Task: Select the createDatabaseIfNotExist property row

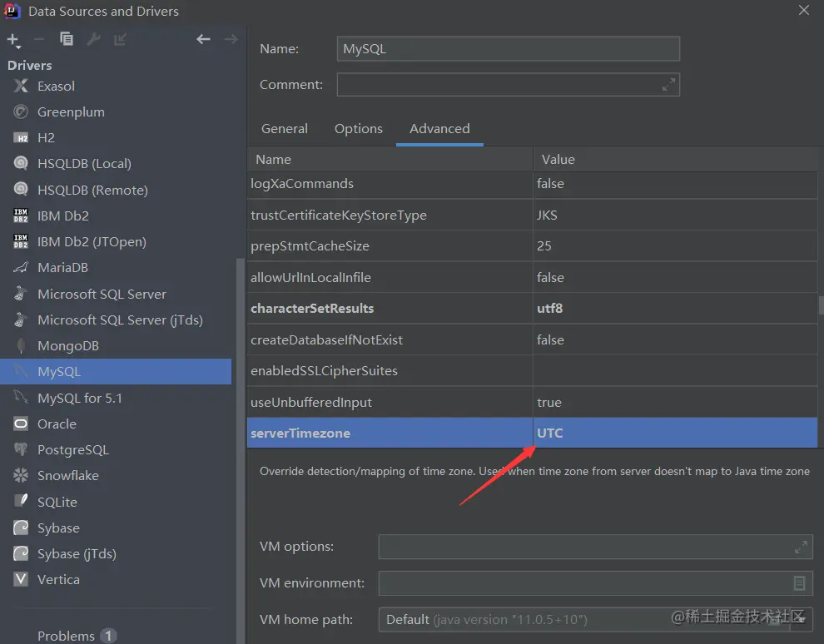Action: tap(532, 339)
